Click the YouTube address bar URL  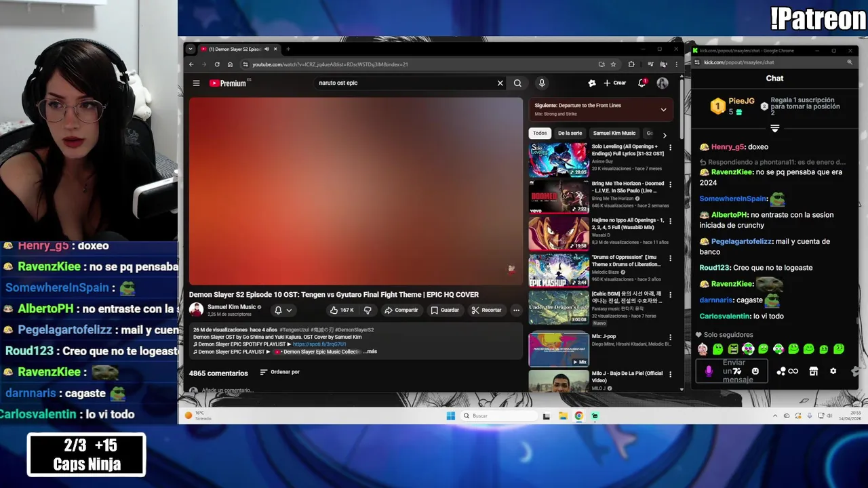(330, 64)
